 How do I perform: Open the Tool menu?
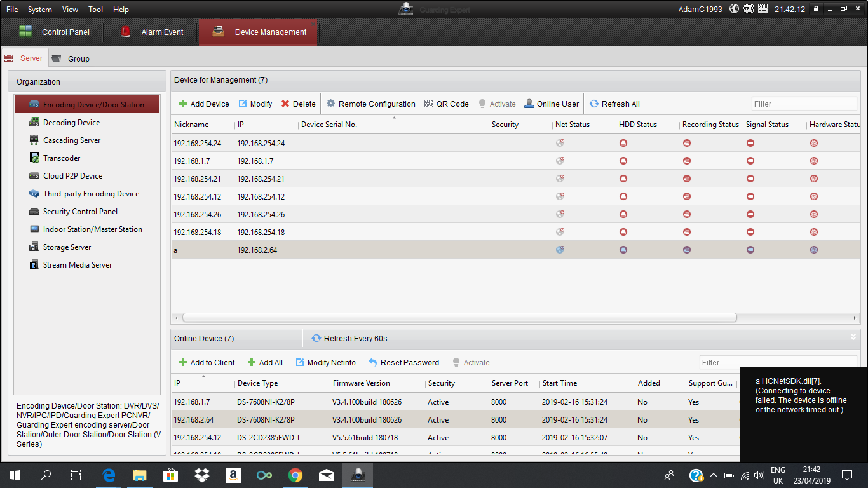click(96, 10)
